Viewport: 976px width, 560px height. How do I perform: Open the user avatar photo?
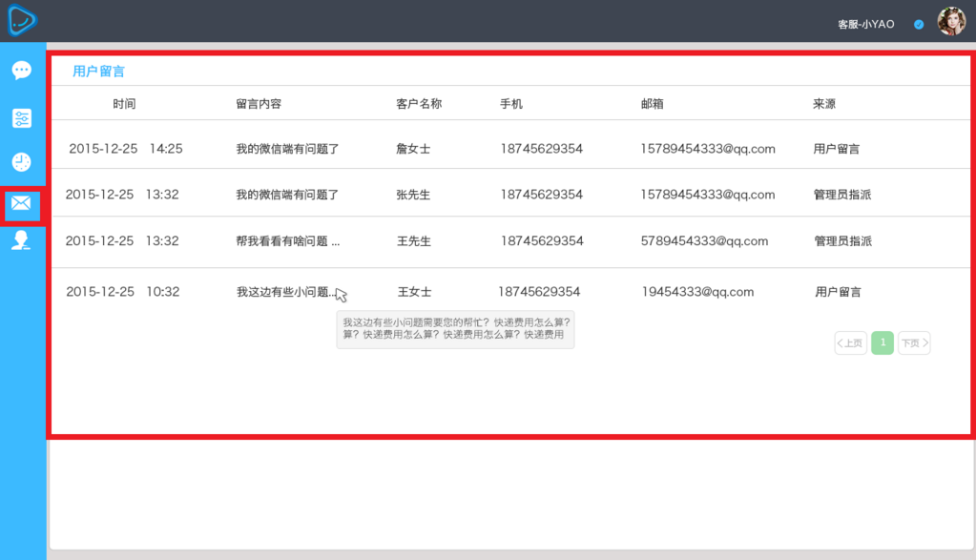pos(950,22)
